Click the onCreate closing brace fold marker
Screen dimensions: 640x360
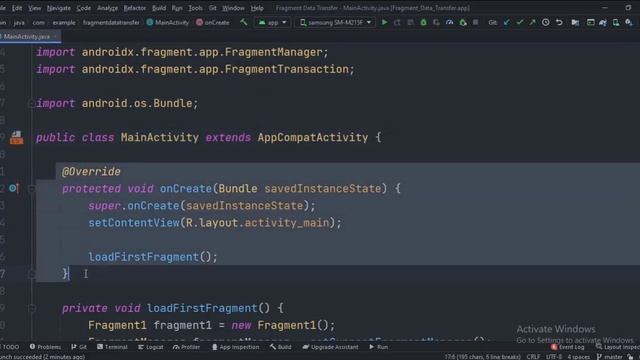point(31,274)
